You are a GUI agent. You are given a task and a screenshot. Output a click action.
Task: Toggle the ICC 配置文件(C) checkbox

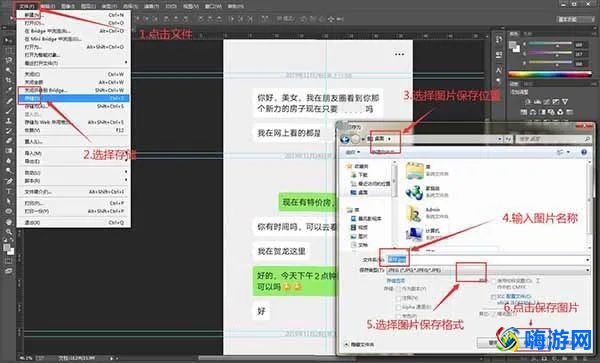(494, 297)
